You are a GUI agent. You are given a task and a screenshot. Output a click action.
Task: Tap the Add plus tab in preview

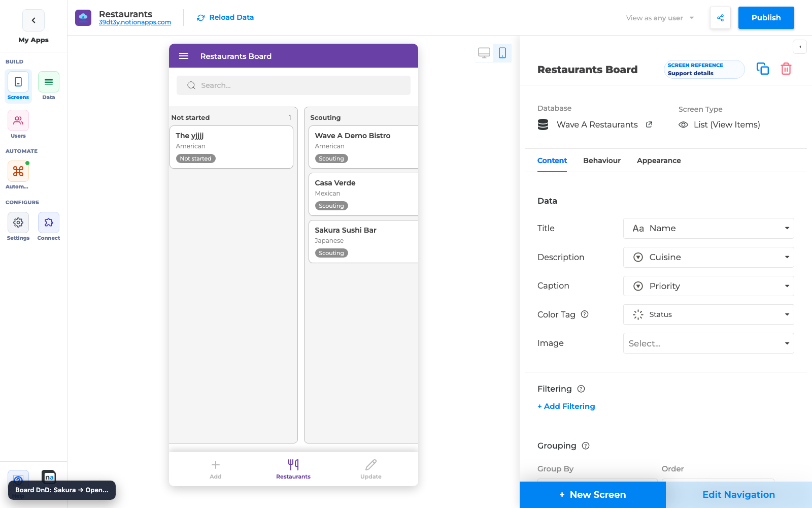coord(216,469)
